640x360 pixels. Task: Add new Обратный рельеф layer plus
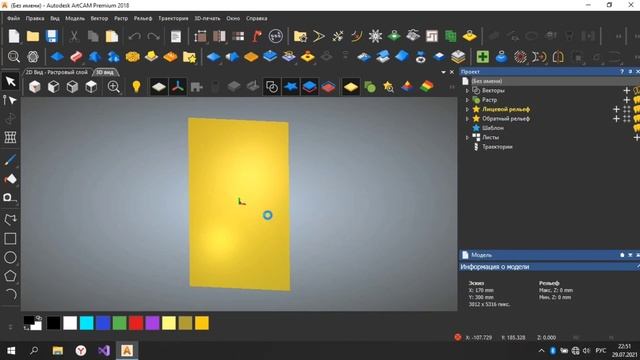(x=616, y=119)
